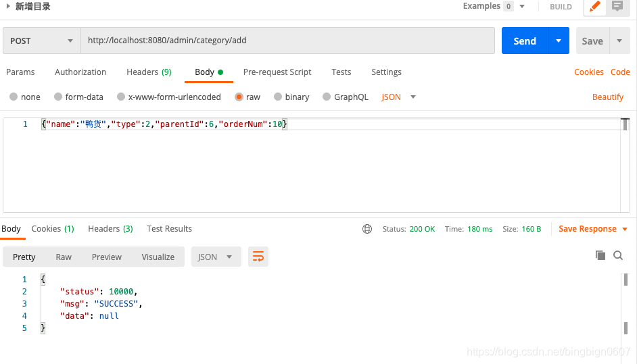
Task: Click the 180 ms time value
Action: 480,229
